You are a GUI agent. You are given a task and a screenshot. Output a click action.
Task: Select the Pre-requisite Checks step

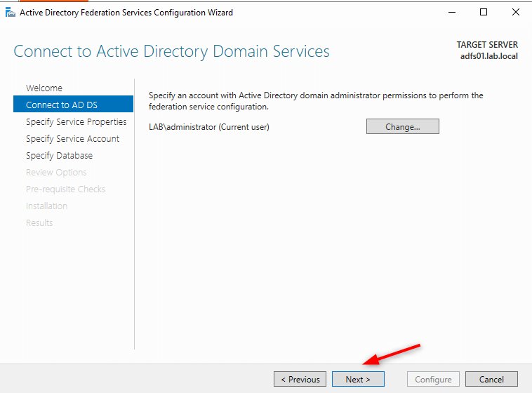[66, 189]
